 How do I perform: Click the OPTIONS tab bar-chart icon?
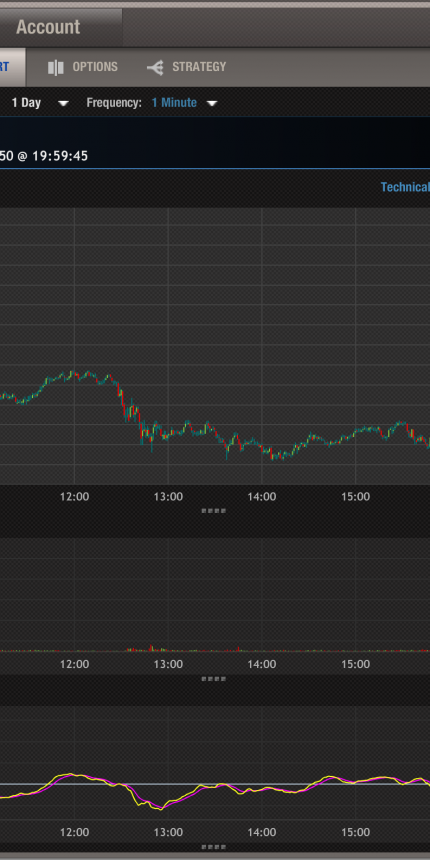55,67
